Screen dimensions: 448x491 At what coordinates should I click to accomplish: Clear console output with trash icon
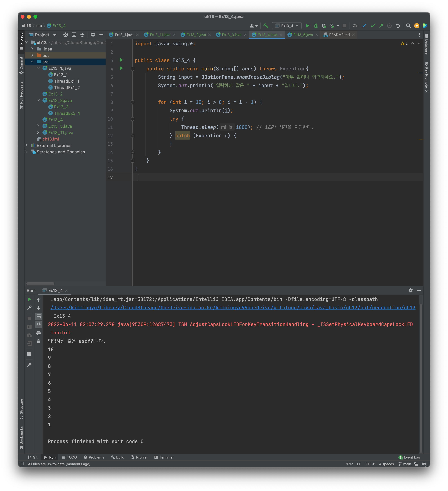(x=38, y=341)
